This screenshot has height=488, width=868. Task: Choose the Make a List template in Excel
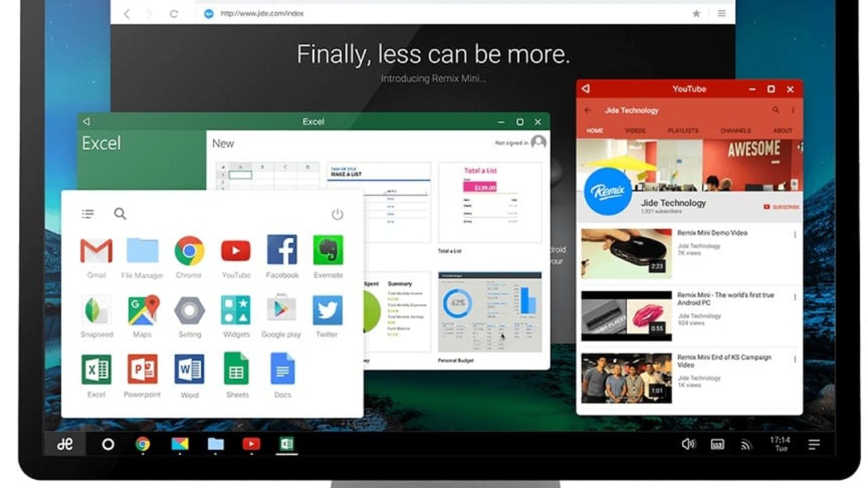[x=378, y=203]
